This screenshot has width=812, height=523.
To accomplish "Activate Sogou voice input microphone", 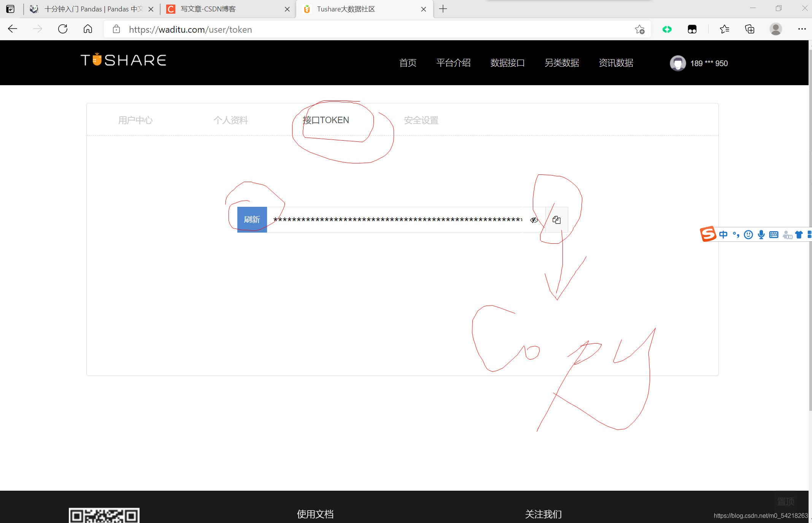I will [x=761, y=235].
